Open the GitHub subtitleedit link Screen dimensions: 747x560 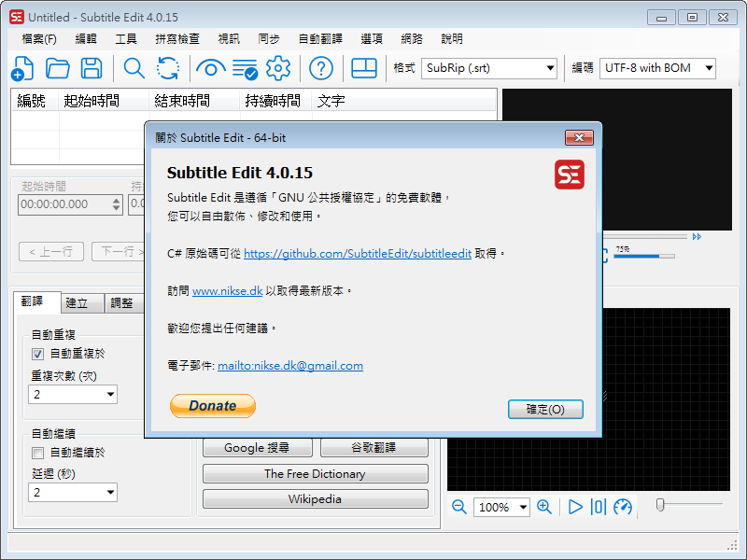click(358, 254)
